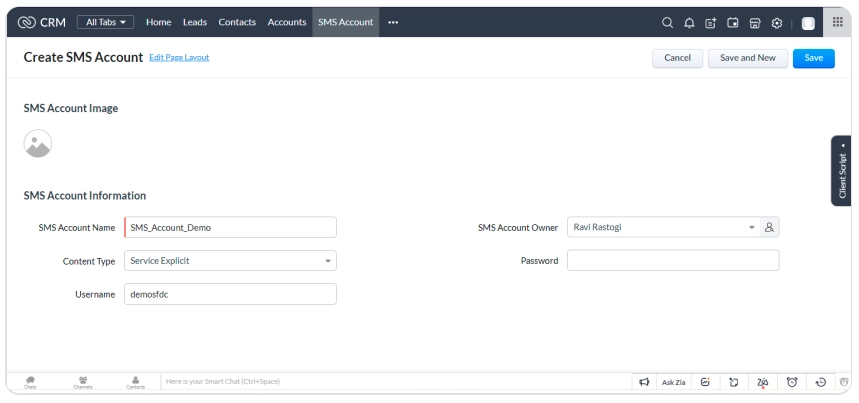Upload an SMS Account image
859x403 pixels.
37,144
